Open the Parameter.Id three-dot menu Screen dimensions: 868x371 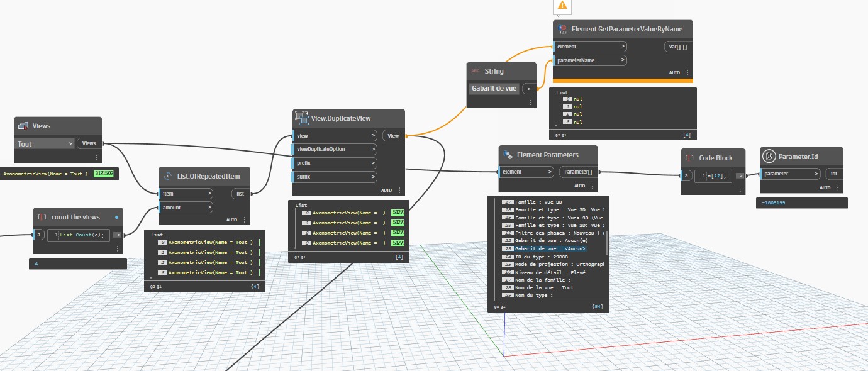837,187
